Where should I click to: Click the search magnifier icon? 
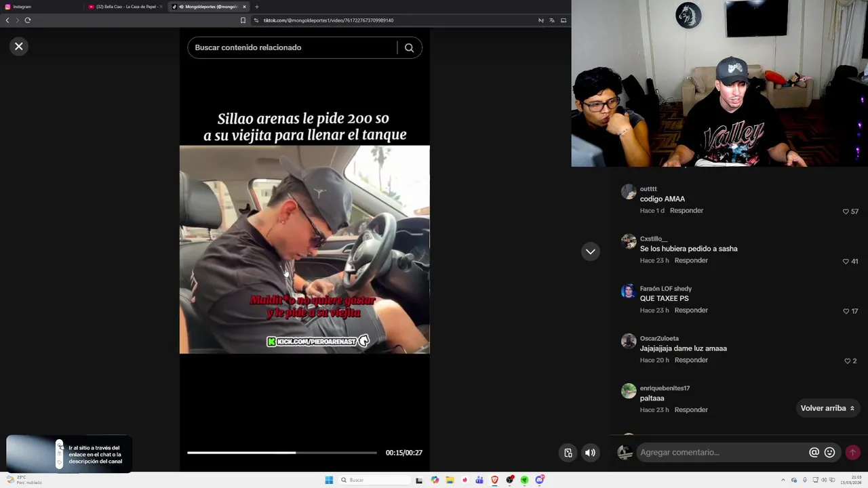pyautogui.click(x=409, y=47)
